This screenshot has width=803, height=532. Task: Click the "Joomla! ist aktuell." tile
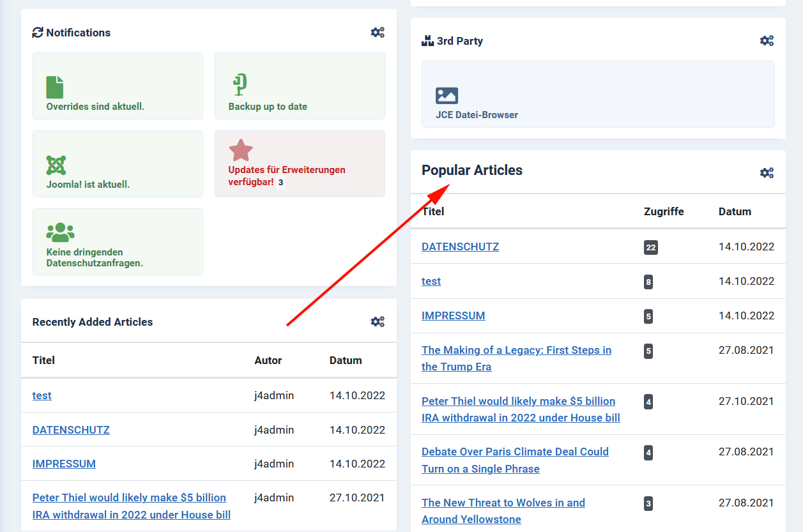tap(118, 164)
